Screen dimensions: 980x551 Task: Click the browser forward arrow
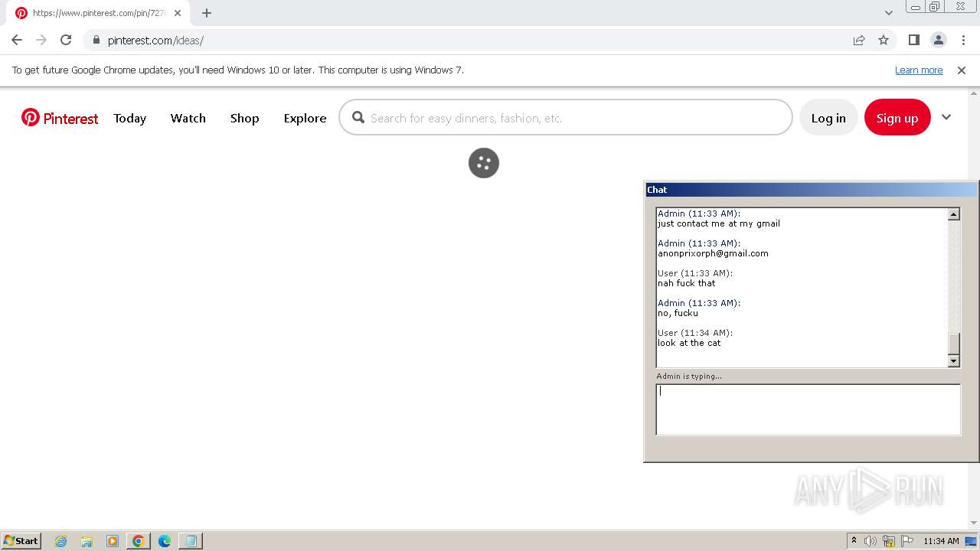41,40
